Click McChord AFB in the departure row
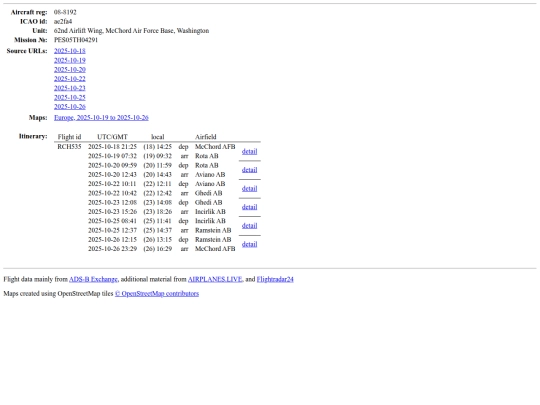Viewport: 540px width, 405px height. point(215,147)
